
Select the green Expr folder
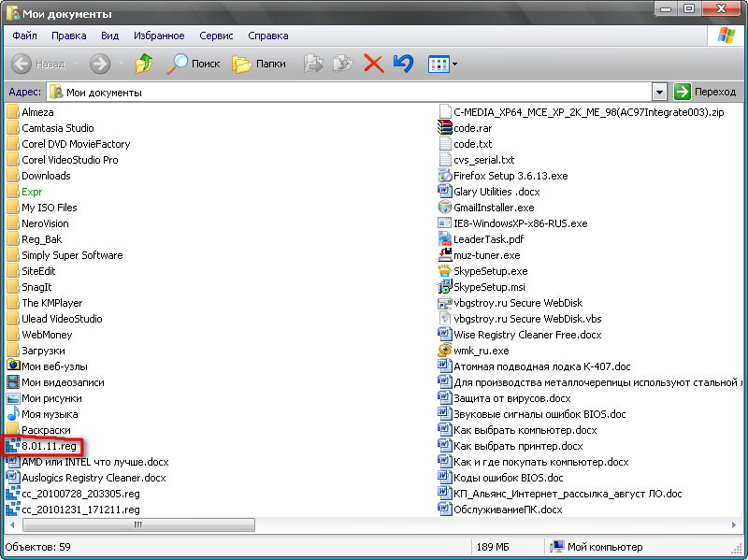24,192
